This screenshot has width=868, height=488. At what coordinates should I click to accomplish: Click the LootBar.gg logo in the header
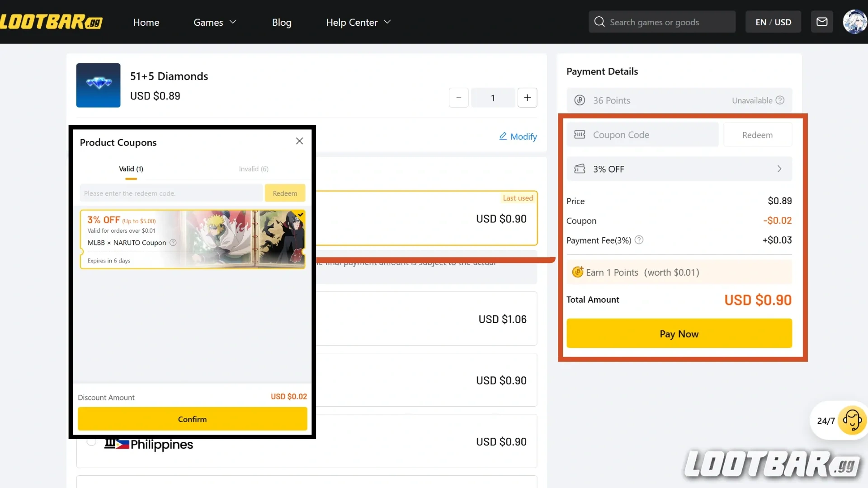(x=51, y=22)
